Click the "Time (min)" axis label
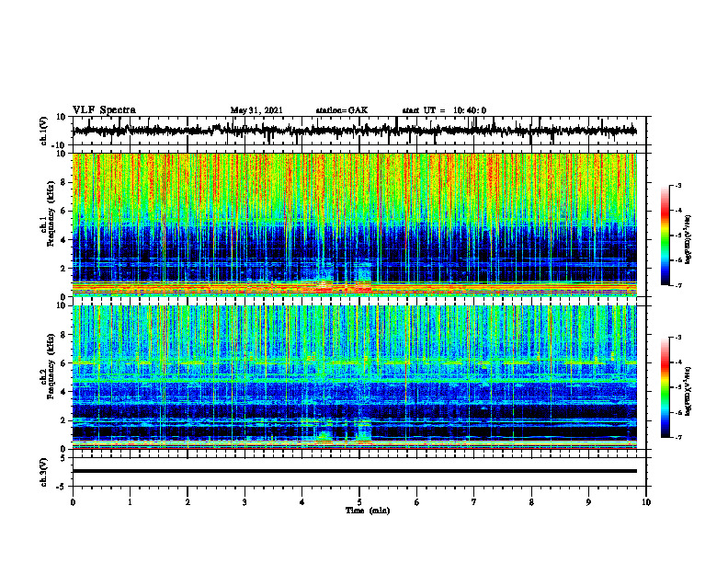 click(368, 511)
